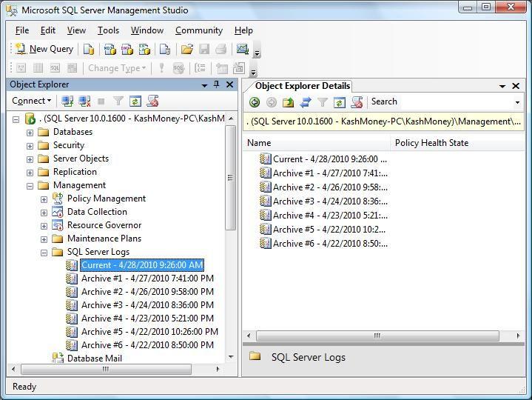Collapse the Management folder

tap(30, 186)
